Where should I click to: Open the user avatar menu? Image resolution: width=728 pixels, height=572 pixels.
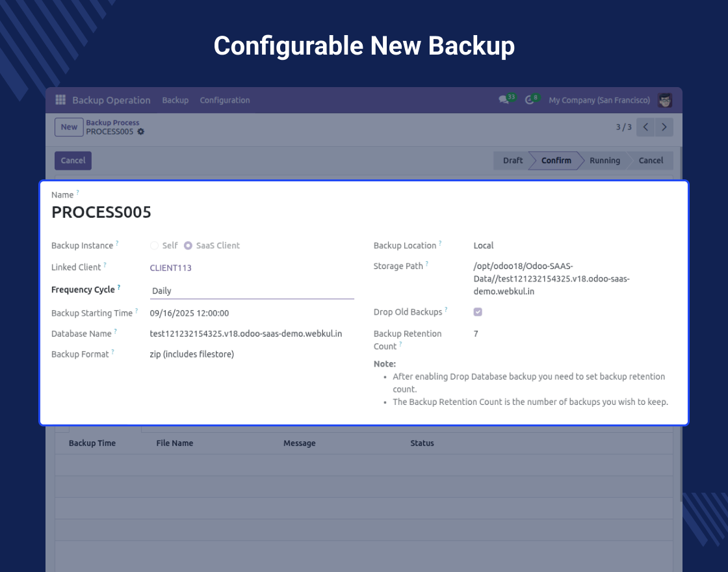click(x=665, y=100)
